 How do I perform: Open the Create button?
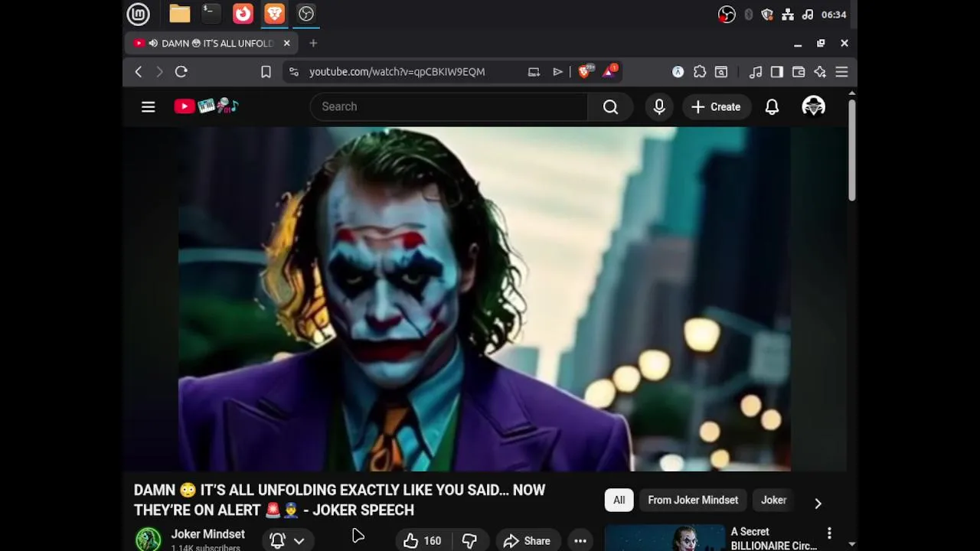coord(716,107)
